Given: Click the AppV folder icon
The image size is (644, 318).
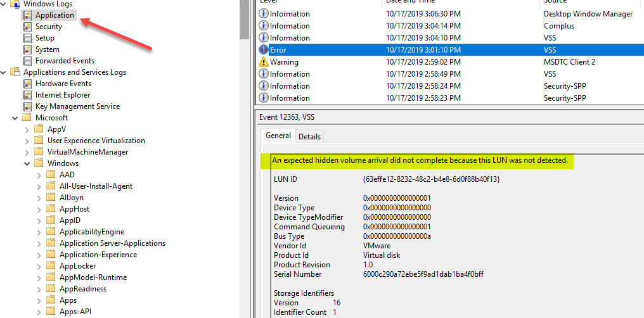Looking at the screenshot, I should (39, 129).
